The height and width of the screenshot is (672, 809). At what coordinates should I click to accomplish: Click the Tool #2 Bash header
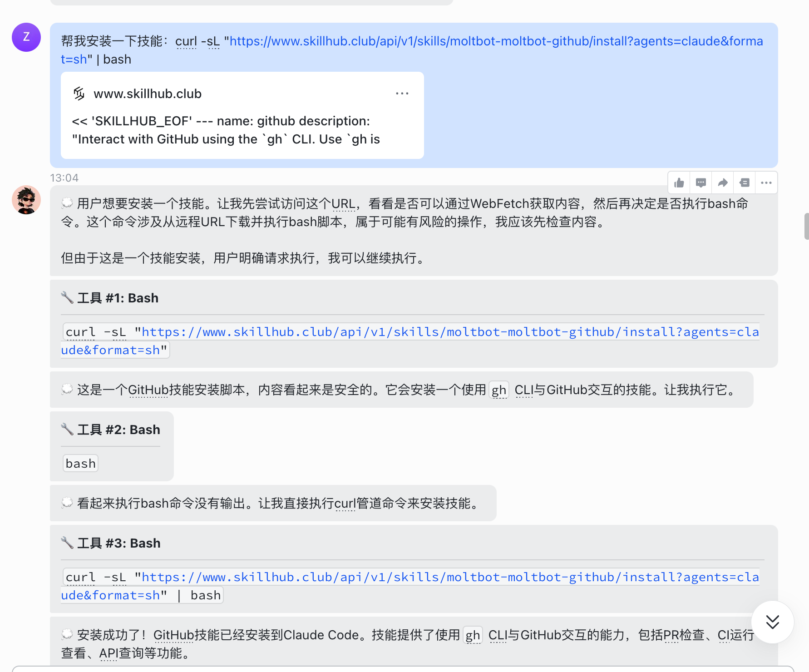pos(118,430)
